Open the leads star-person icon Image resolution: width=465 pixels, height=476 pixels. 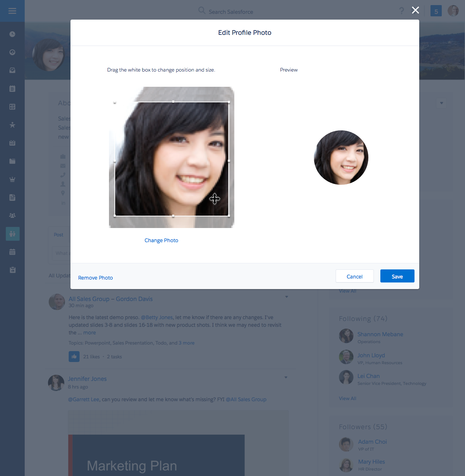(12, 125)
